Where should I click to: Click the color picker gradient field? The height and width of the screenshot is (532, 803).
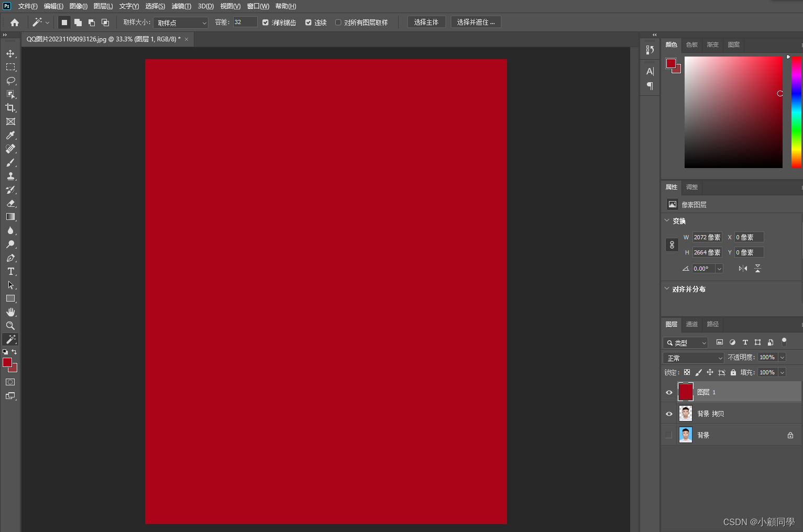pos(733,112)
